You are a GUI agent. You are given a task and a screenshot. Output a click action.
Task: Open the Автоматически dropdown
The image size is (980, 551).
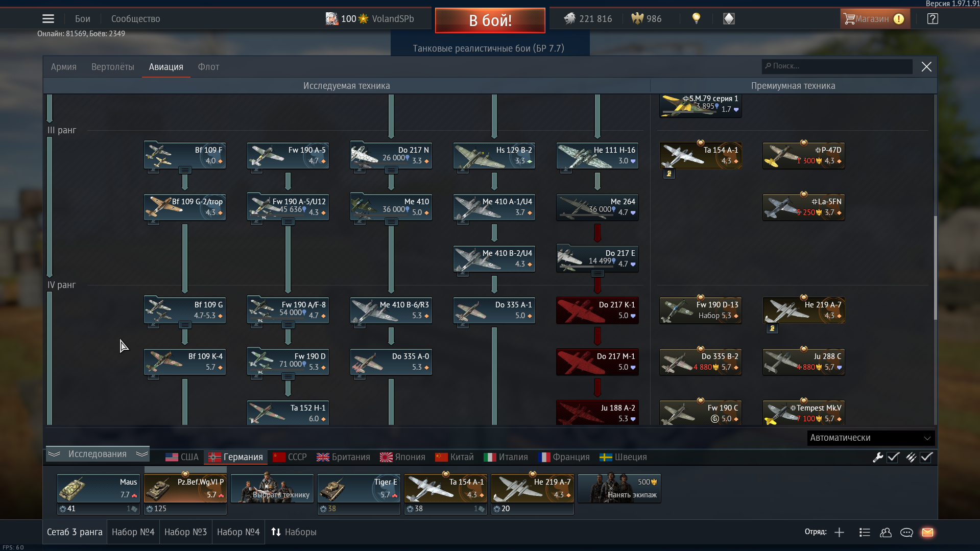pos(871,438)
